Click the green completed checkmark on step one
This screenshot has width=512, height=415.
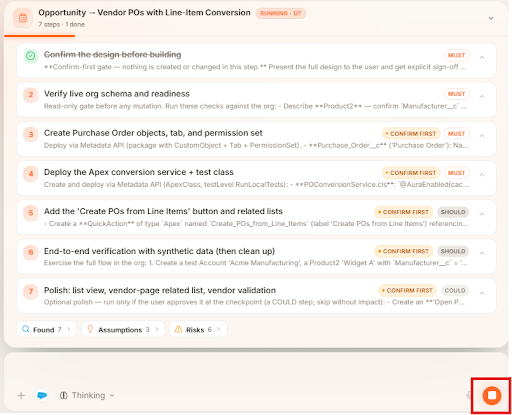31,56
